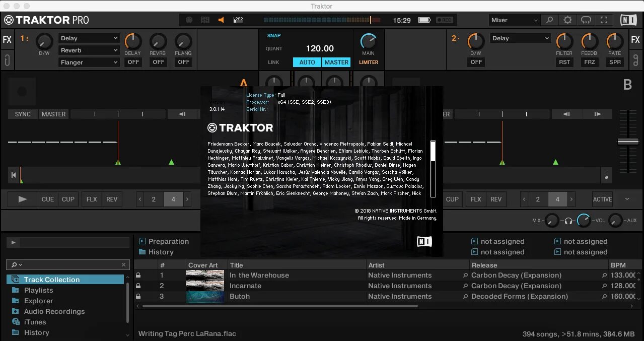Click FX unit 1 D/W knob
Viewport: 644px width, 341px height.
44,41
